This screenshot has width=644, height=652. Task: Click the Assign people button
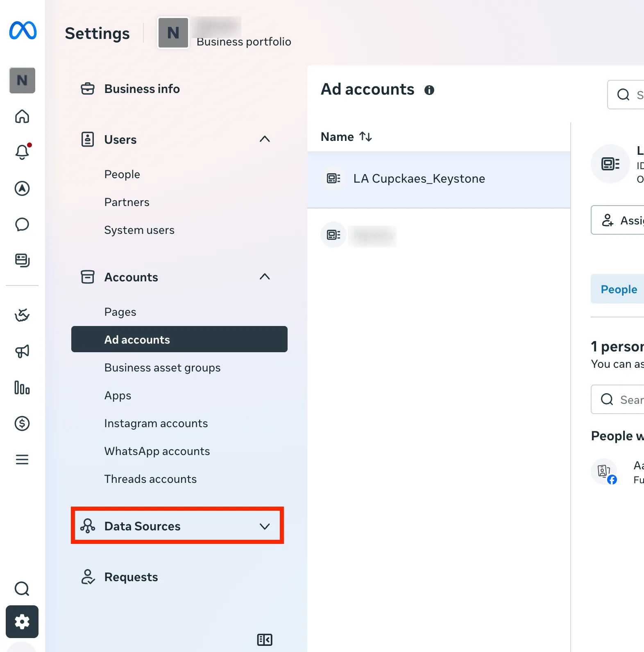[x=618, y=220]
